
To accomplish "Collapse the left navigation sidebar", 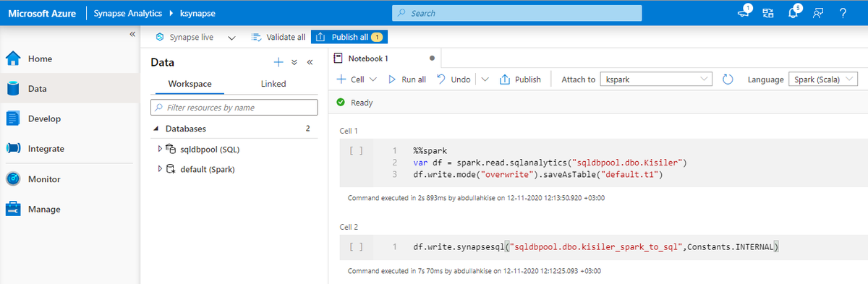I will (132, 34).
